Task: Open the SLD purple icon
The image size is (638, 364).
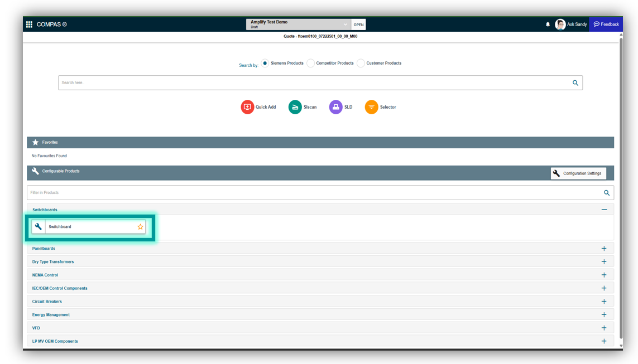Action: click(335, 107)
